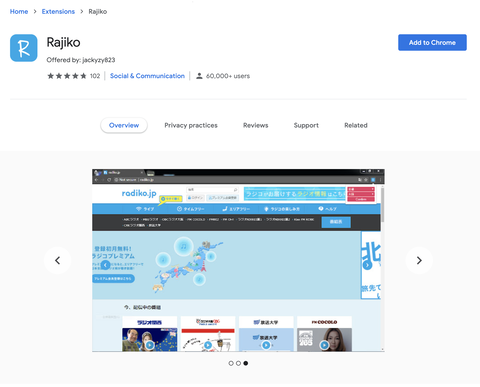Open the Related tab
Image resolution: width=480 pixels, height=387 pixels.
[x=356, y=125]
